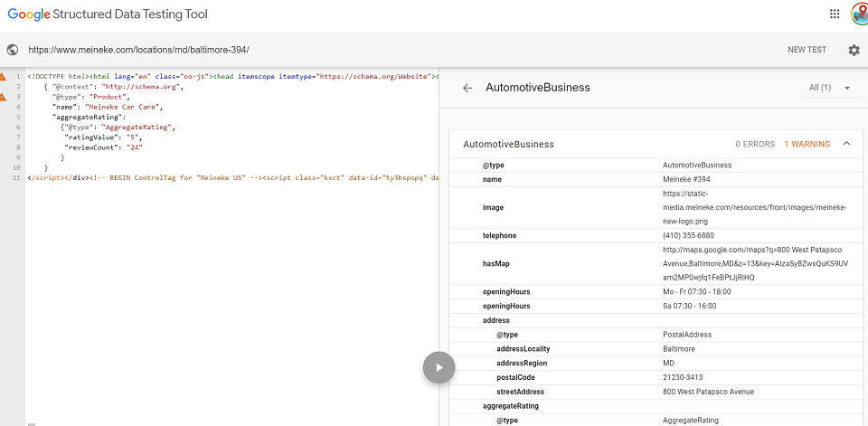Screen dimensions: 868x426
Task: Click the image logo URL value
Action: coord(754,207)
